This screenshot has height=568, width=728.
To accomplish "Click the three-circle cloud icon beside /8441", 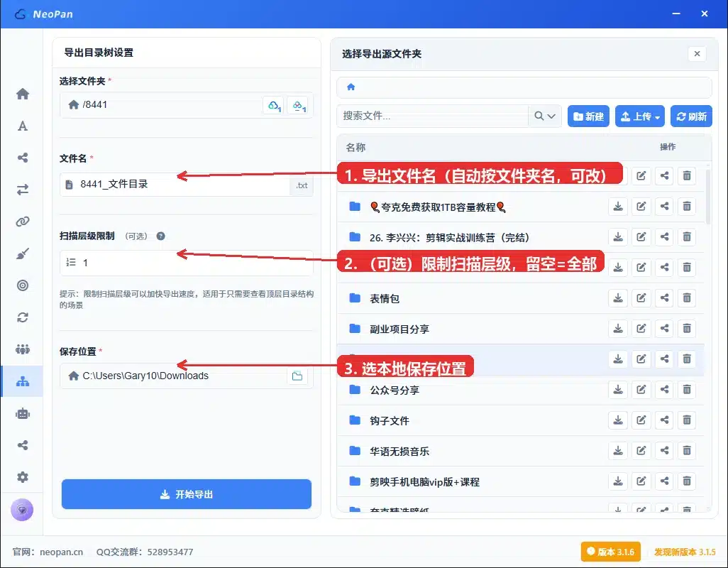I will [x=297, y=105].
